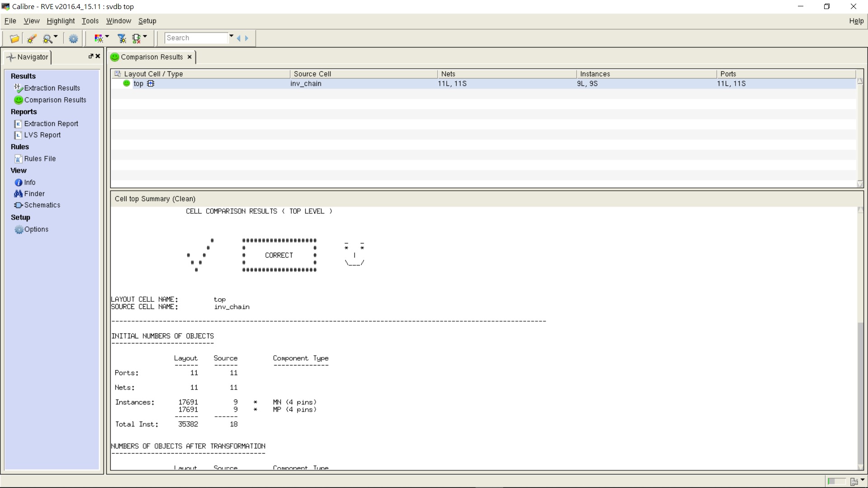The height and width of the screenshot is (488, 868).
Task: Click the status bar progress indicator
Action: pyautogui.click(x=836, y=482)
